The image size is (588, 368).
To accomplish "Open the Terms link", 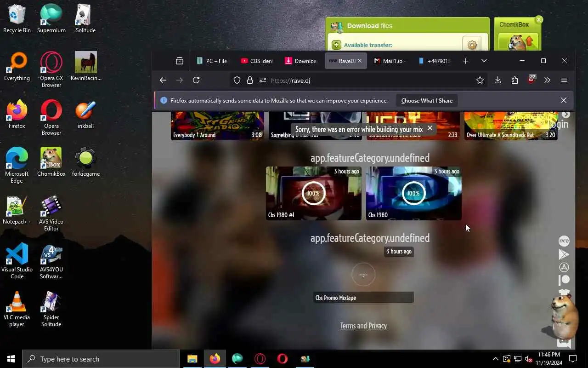I will [x=348, y=326].
